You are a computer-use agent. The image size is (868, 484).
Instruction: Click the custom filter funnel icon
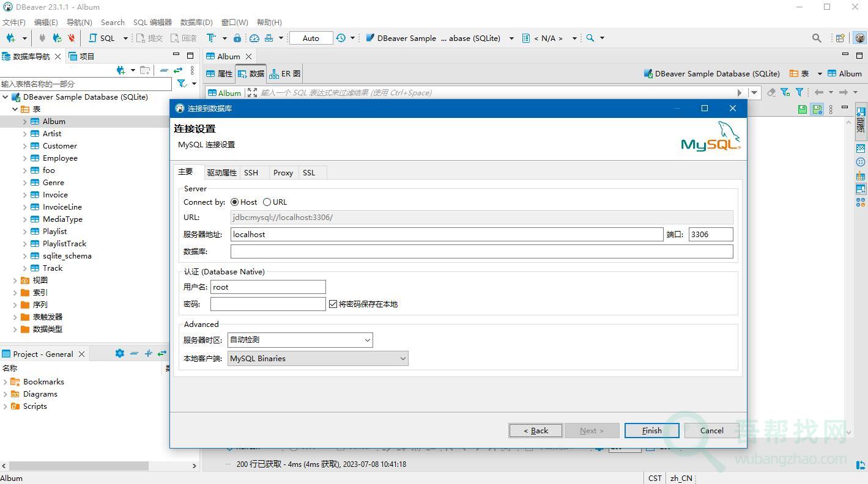pos(799,92)
